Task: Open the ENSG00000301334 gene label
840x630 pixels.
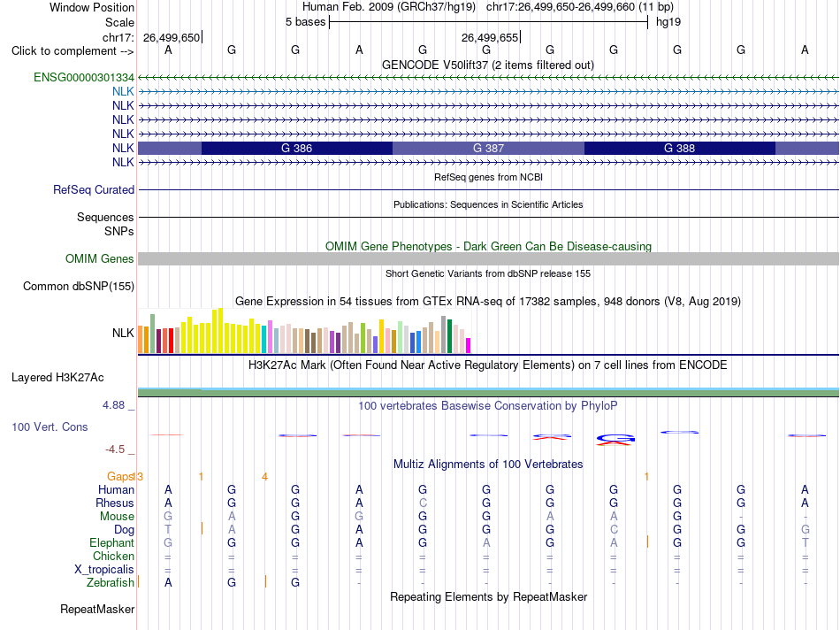Action: coord(84,78)
